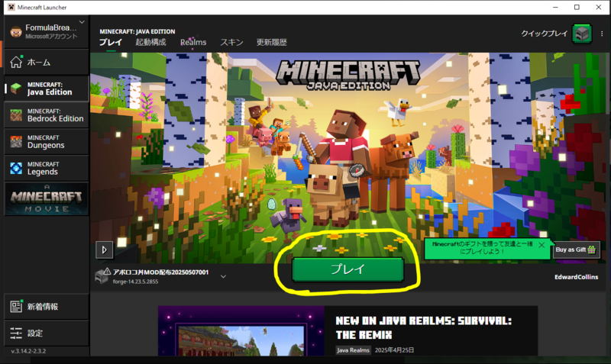611x364 pixels.
Task: Open 新着情報 news section
Action: point(47,307)
